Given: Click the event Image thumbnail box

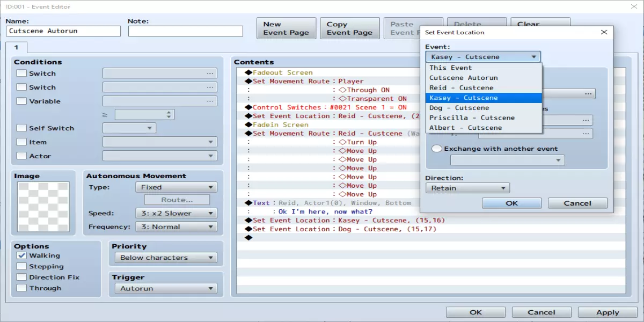Looking at the screenshot, I should pyautogui.click(x=43, y=207).
